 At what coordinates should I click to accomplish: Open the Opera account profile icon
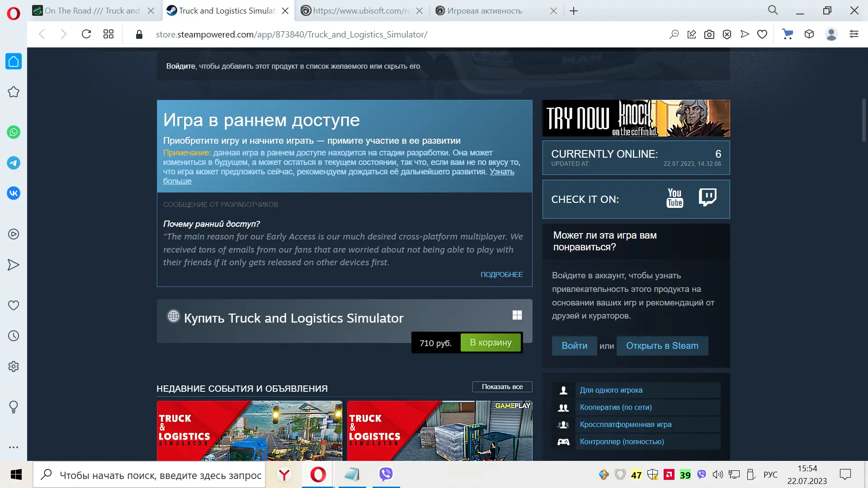tap(831, 34)
